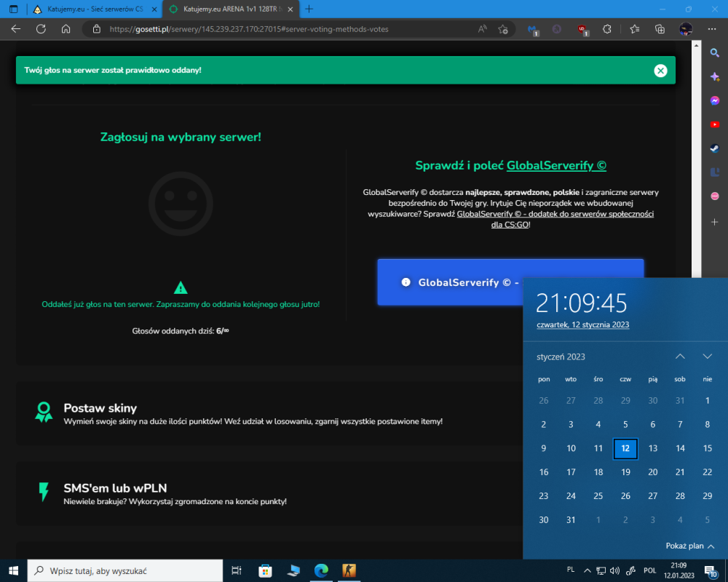This screenshot has height=582, width=728.
Task: Open the uBlock Origin extension icon
Action: point(582,30)
